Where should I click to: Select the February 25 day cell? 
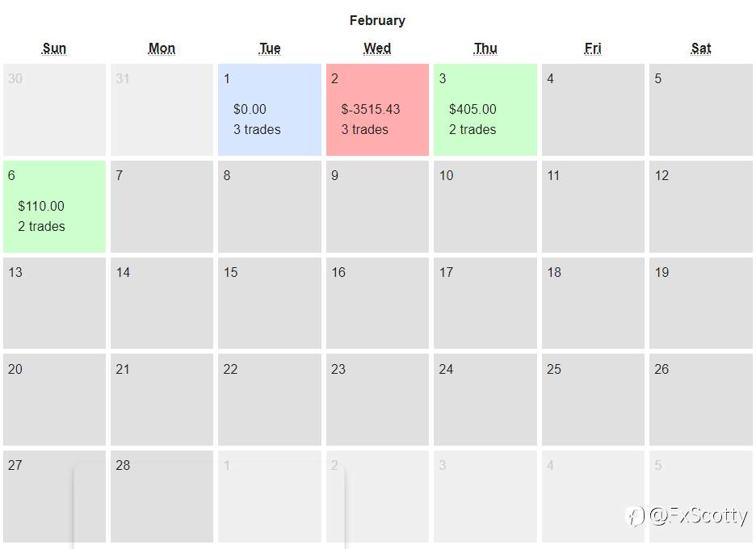coord(593,400)
